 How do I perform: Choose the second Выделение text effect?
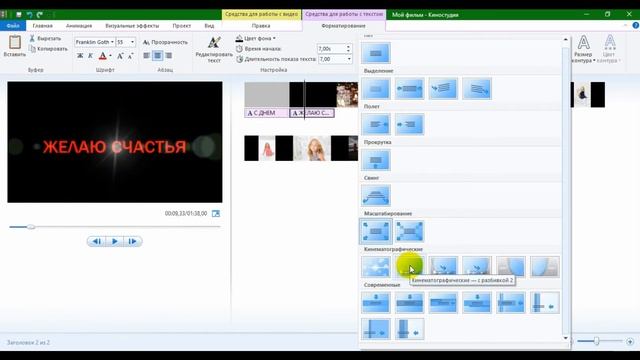pyautogui.click(x=409, y=89)
